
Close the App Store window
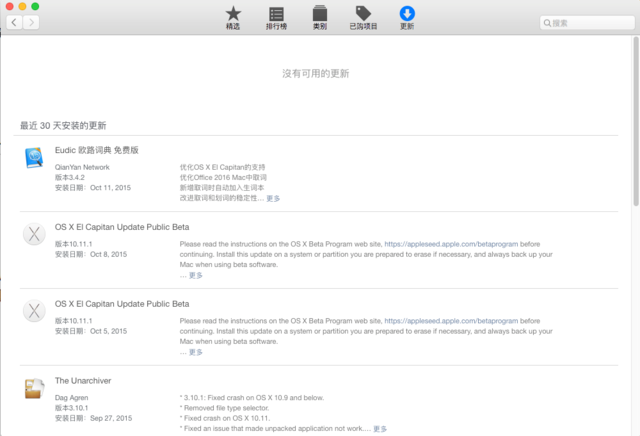click(x=9, y=6)
